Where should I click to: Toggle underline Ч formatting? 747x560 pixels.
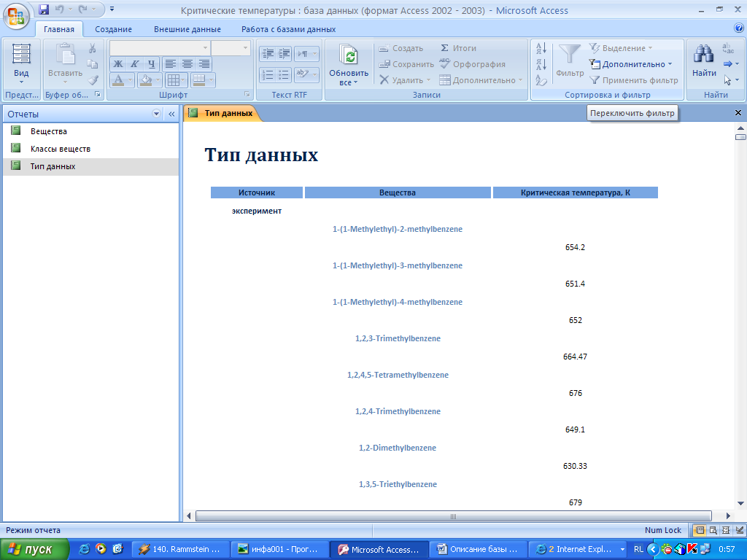point(152,64)
